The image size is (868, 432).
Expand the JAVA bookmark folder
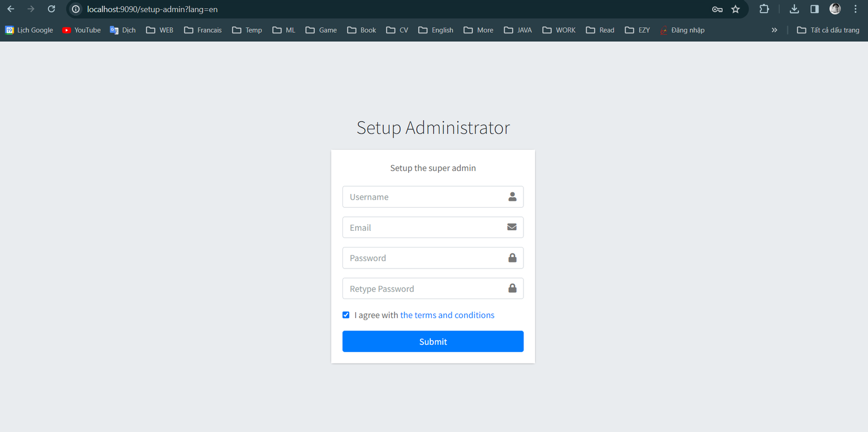pyautogui.click(x=518, y=30)
